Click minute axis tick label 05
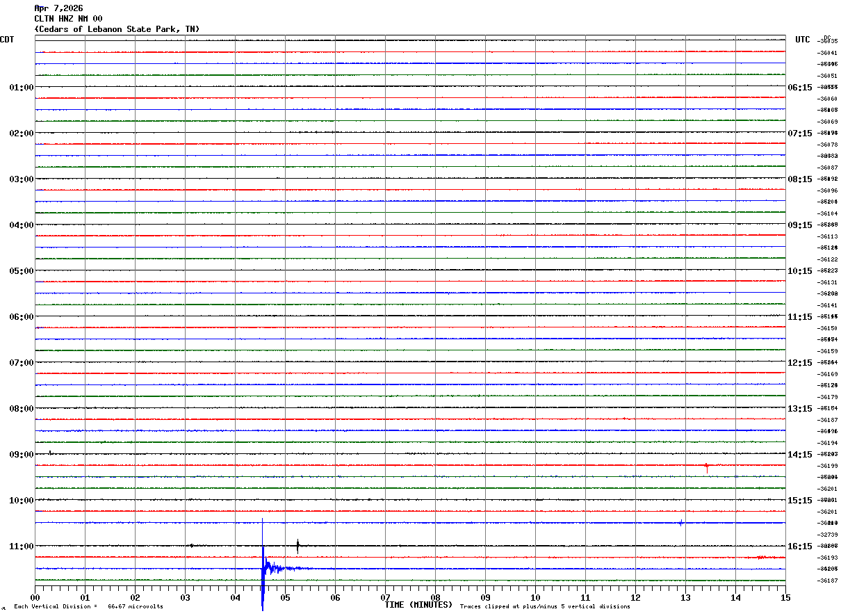841x616 pixels. tap(285, 598)
